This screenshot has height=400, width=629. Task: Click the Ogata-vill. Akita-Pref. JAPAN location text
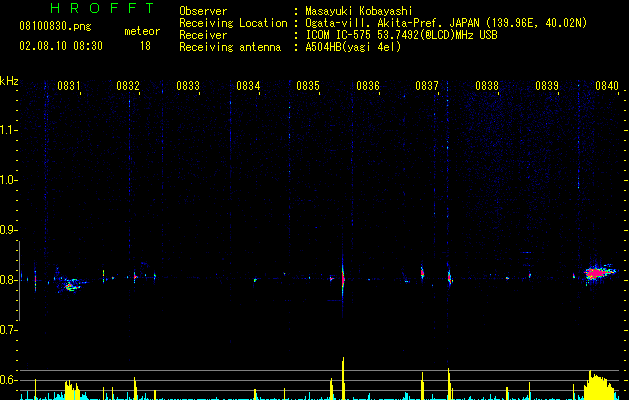pyautogui.click(x=446, y=23)
